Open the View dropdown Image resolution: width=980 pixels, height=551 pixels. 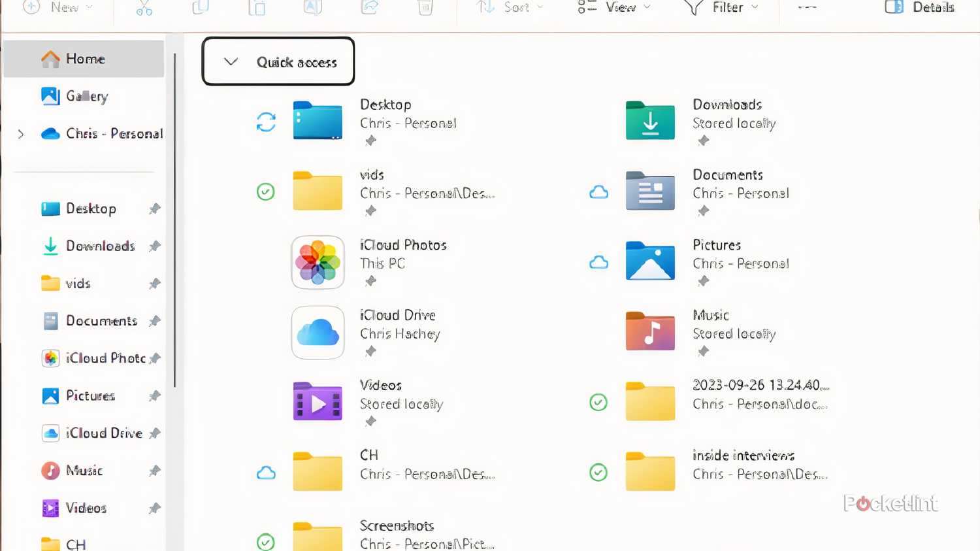point(613,8)
